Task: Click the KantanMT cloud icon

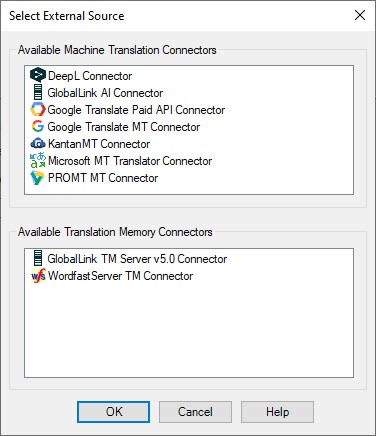Action: pyautogui.click(x=38, y=143)
